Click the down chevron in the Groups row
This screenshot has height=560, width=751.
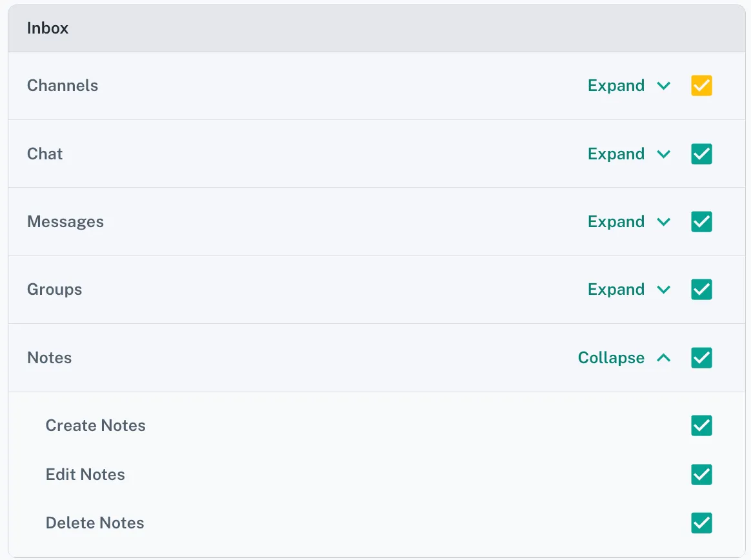tap(663, 290)
